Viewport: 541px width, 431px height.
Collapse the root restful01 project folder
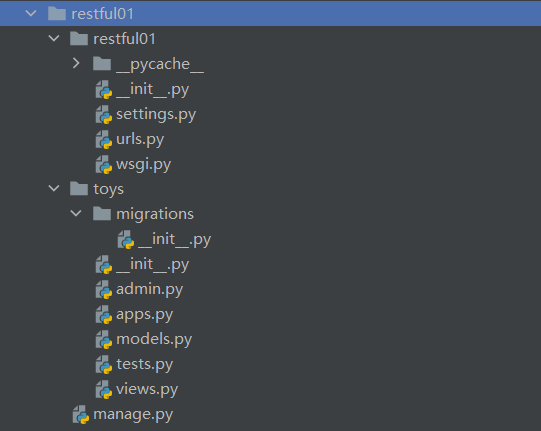pos(31,14)
